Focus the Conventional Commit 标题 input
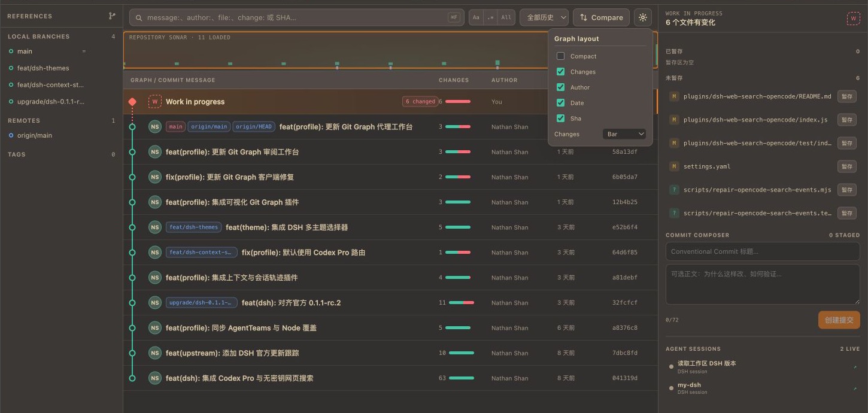The height and width of the screenshot is (413, 868). click(763, 251)
